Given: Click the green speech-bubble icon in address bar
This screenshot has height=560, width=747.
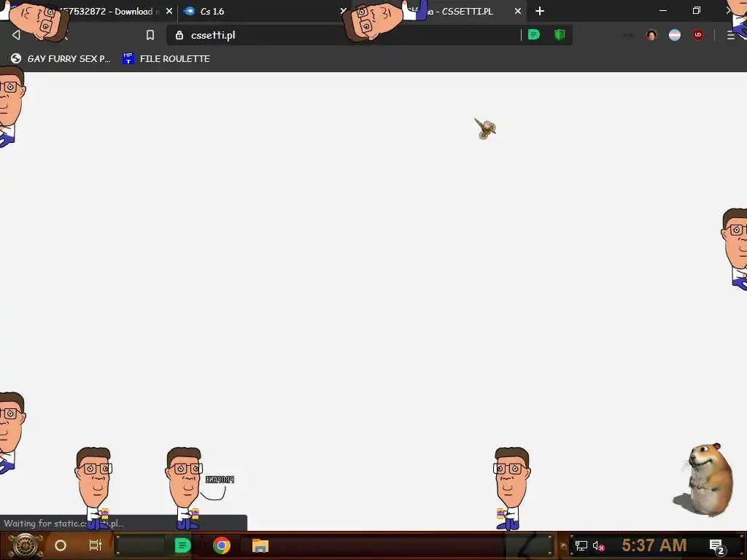Looking at the screenshot, I should 534,35.
